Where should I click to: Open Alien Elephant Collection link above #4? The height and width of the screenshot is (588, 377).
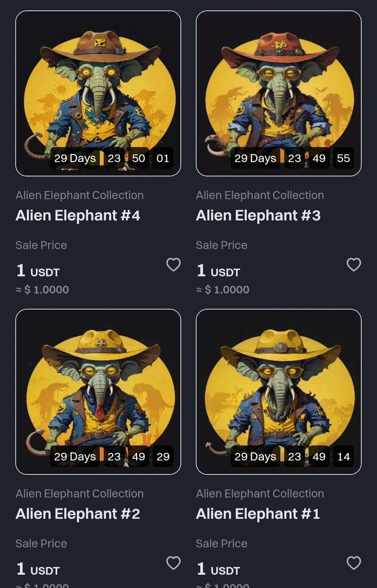point(80,195)
